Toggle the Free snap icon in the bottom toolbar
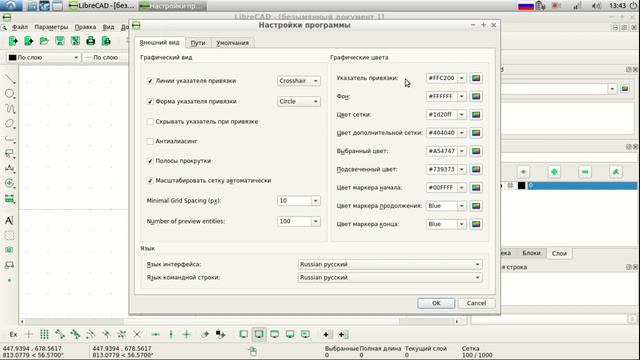The image size is (640, 360). click(29, 335)
